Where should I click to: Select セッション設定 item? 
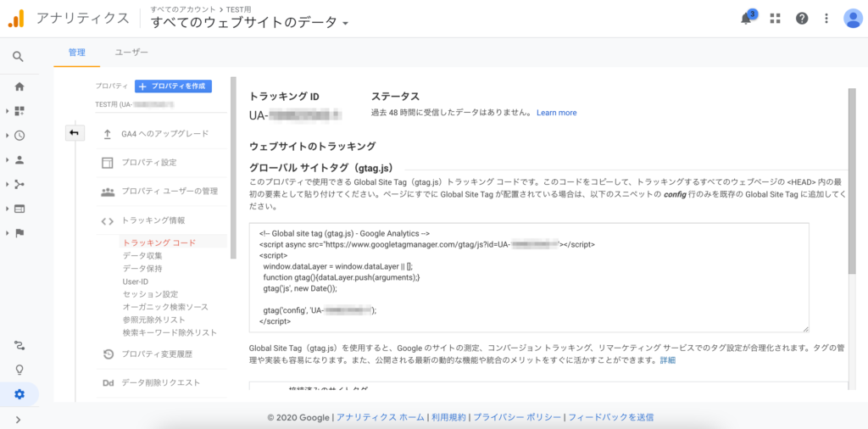(x=150, y=294)
